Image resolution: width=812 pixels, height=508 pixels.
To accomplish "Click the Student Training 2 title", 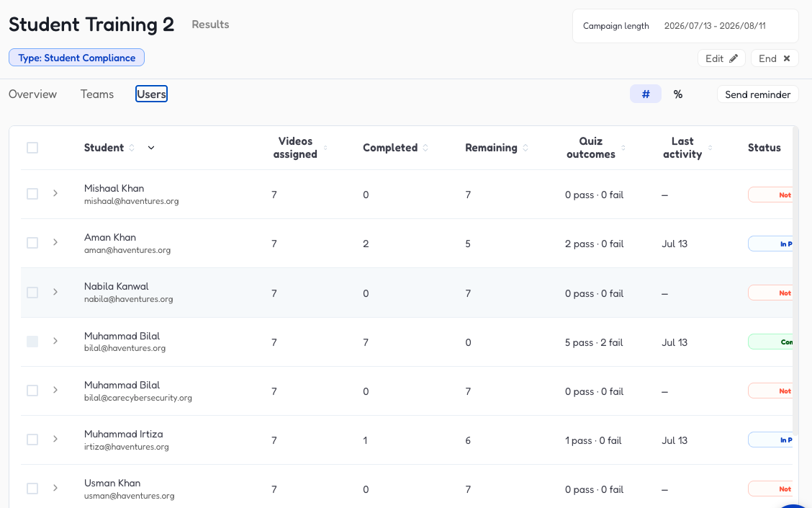I will tap(91, 24).
